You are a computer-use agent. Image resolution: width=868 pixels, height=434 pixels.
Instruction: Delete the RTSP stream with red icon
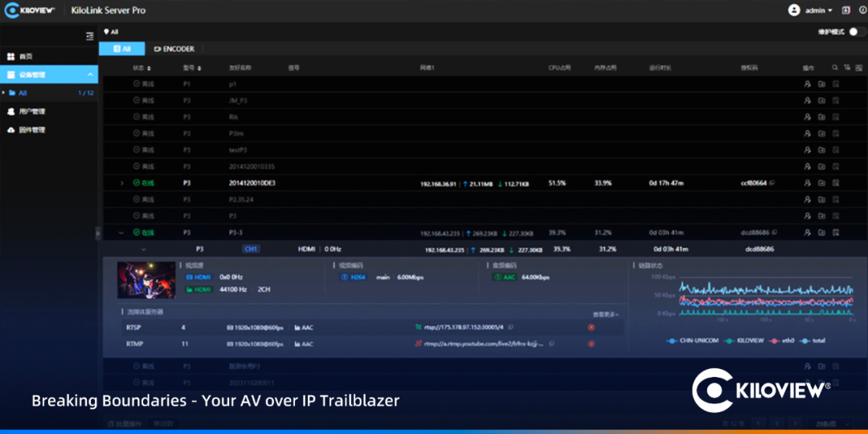click(x=592, y=328)
